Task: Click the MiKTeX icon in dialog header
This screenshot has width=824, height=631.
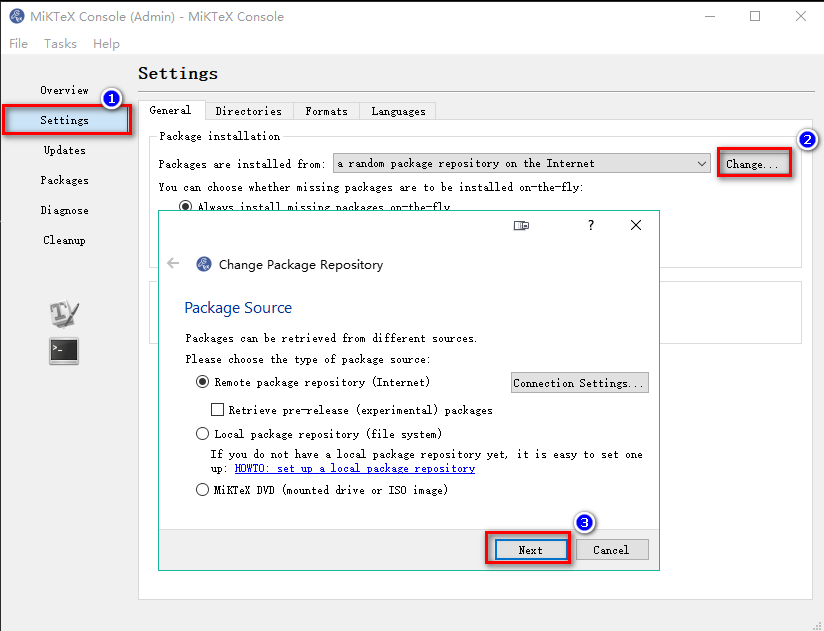Action: 204,264
